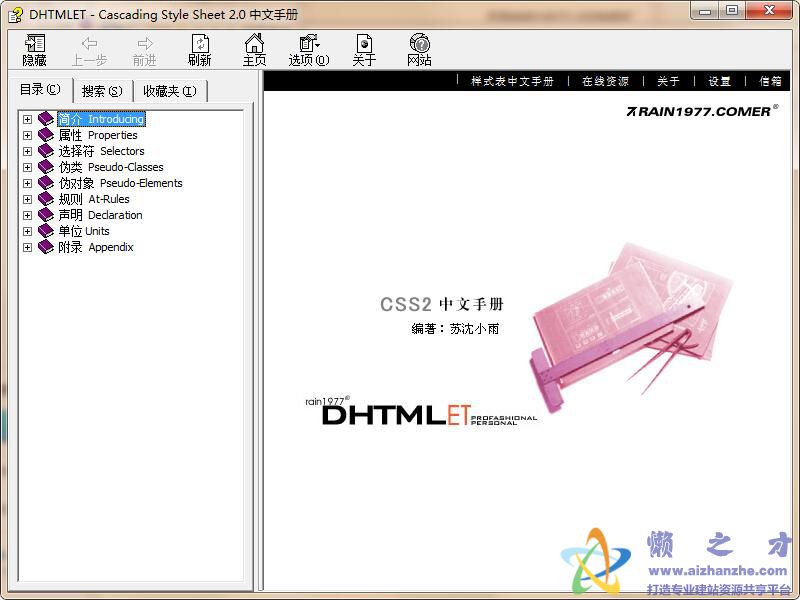800x600 pixels.
Task: Open the 设置 link in top bar
Action: (719, 82)
